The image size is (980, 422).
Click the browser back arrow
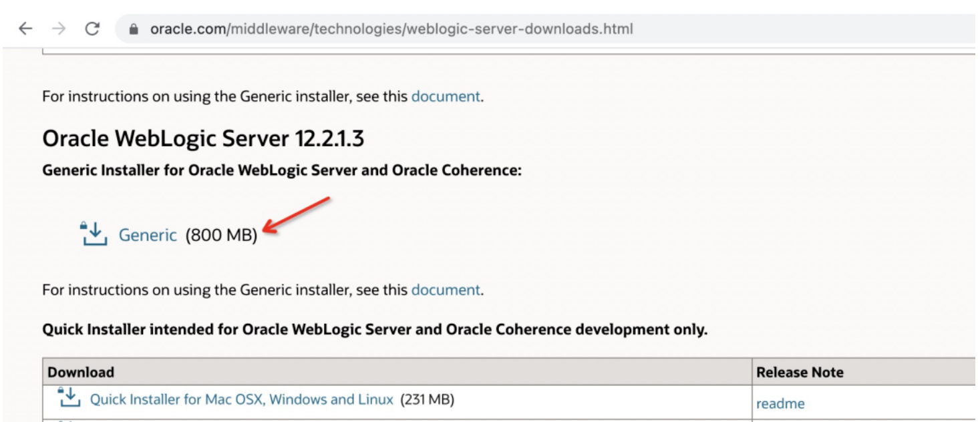[25, 29]
